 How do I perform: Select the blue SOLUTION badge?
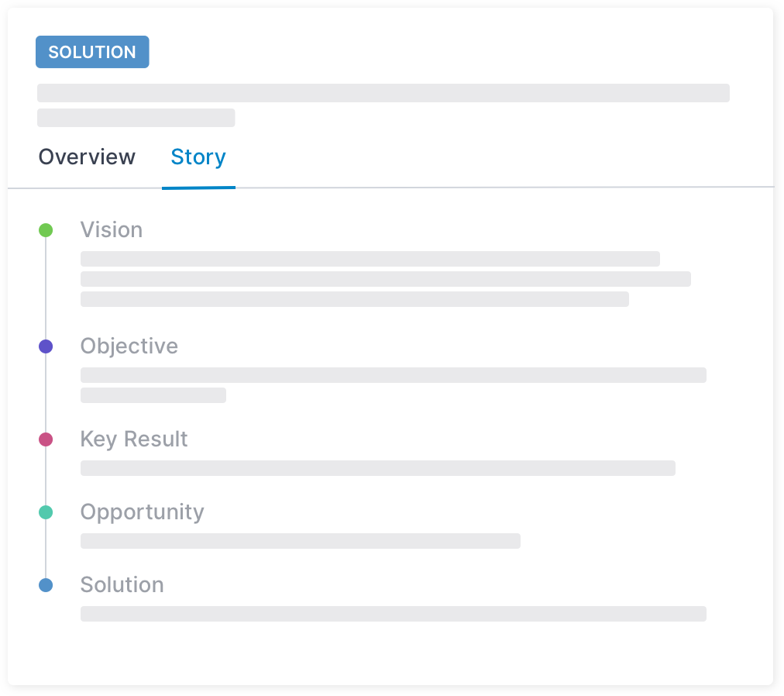(x=92, y=52)
